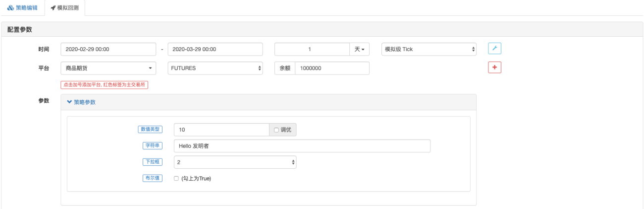The image size is (644, 209).
Task: Click the 余额 addon label
Action: 285,68
